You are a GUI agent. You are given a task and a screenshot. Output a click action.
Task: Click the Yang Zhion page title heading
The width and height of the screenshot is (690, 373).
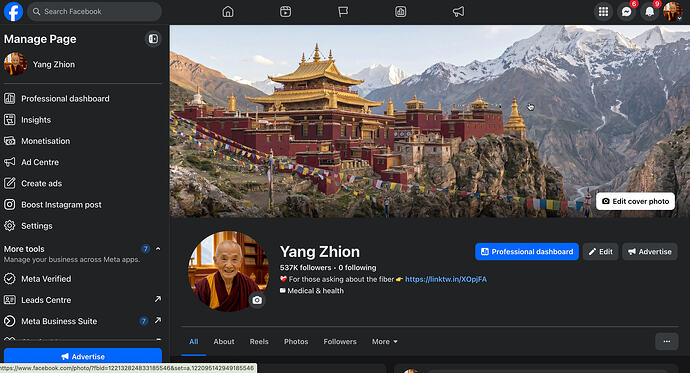(320, 252)
